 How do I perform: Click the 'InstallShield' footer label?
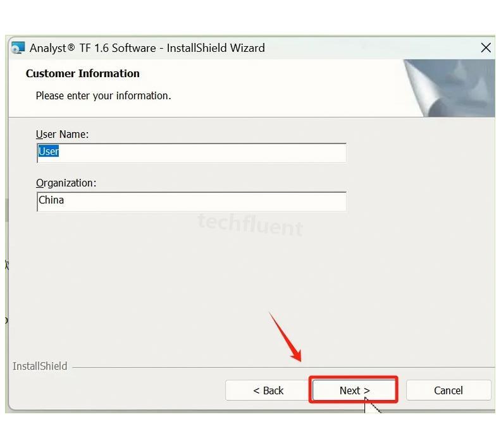[x=40, y=366]
